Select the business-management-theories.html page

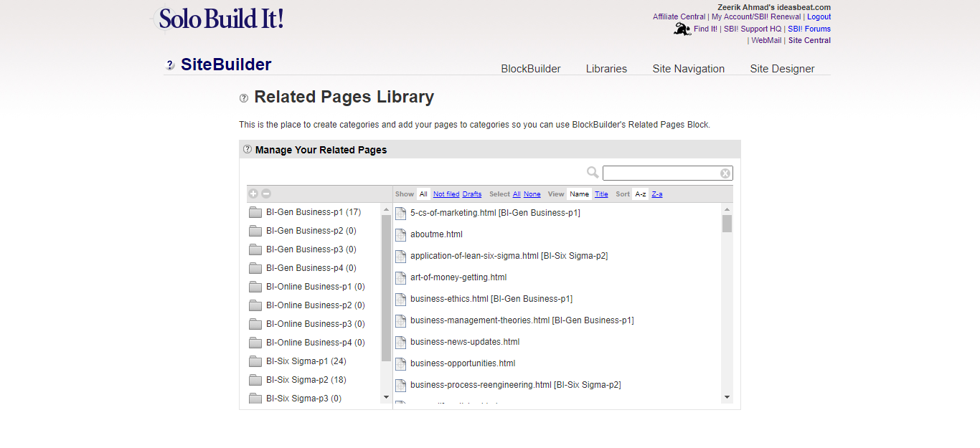point(522,320)
